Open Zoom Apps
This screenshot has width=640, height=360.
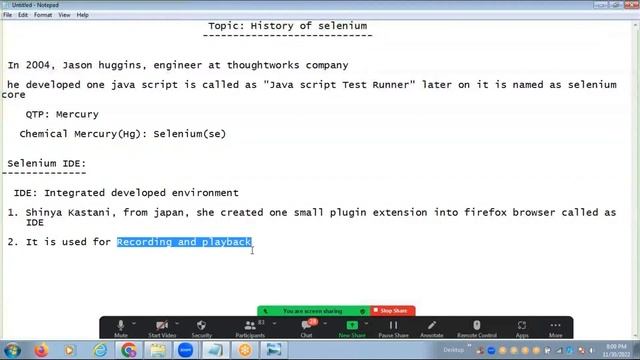(x=522, y=328)
